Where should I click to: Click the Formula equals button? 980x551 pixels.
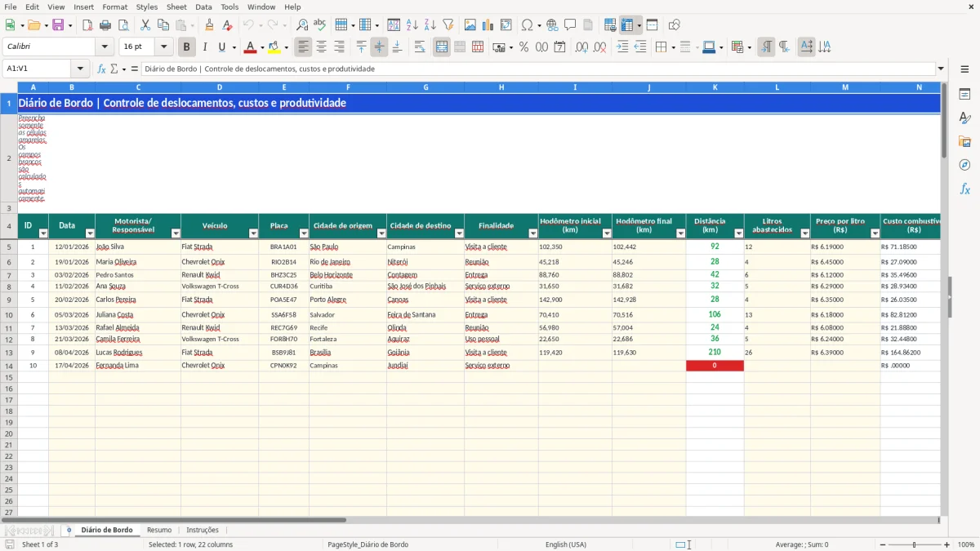(x=135, y=69)
